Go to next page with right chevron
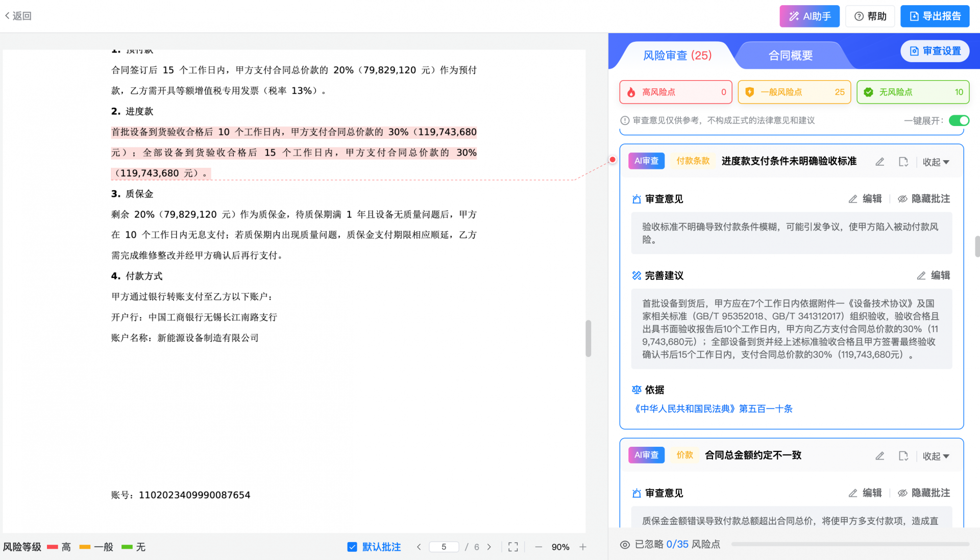 (x=489, y=546)
